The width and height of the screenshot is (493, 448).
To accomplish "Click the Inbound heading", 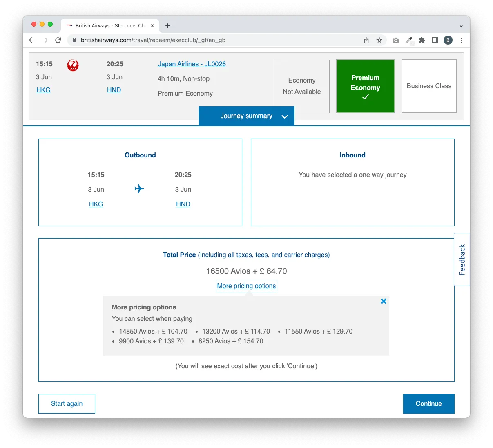I will pyautogui.click(x=352, y=155).
